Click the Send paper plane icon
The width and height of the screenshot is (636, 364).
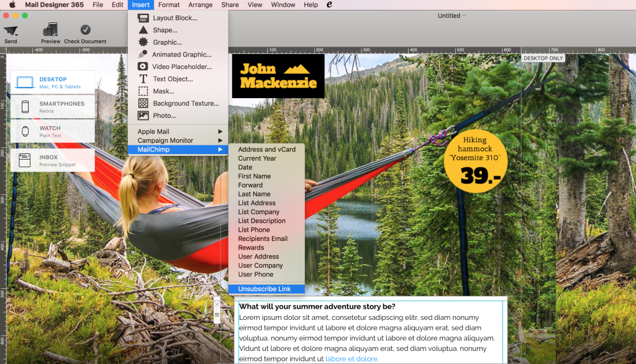(x=11, y=30)
